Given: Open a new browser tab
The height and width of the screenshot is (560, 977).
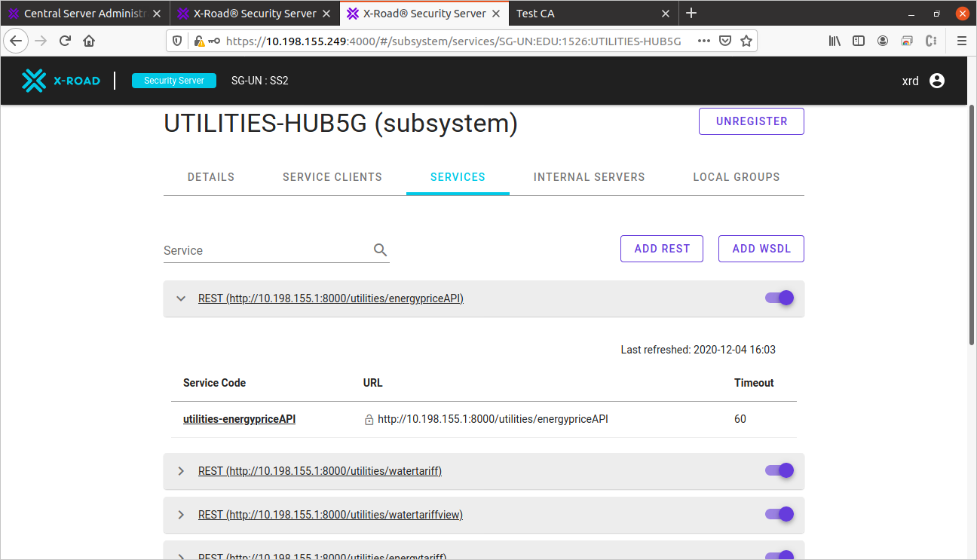Looking at the screenshot, I should tap(691, 14).
